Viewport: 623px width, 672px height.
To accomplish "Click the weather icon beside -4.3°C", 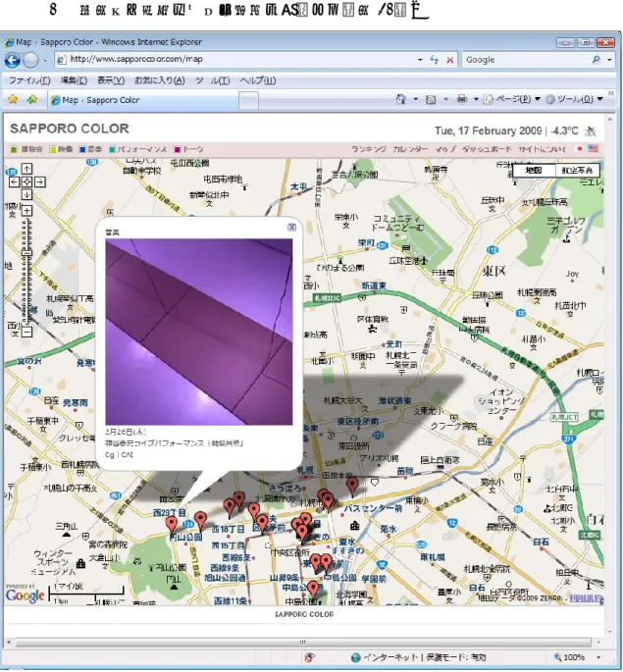I will pos(591,130).
